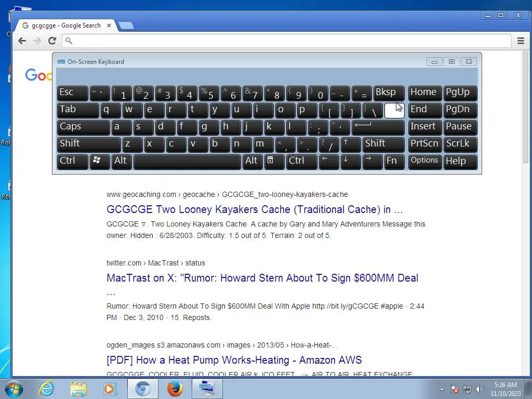532x399 pixels.
Task: Tap the PgUp key
Action: tap(460, 93)
